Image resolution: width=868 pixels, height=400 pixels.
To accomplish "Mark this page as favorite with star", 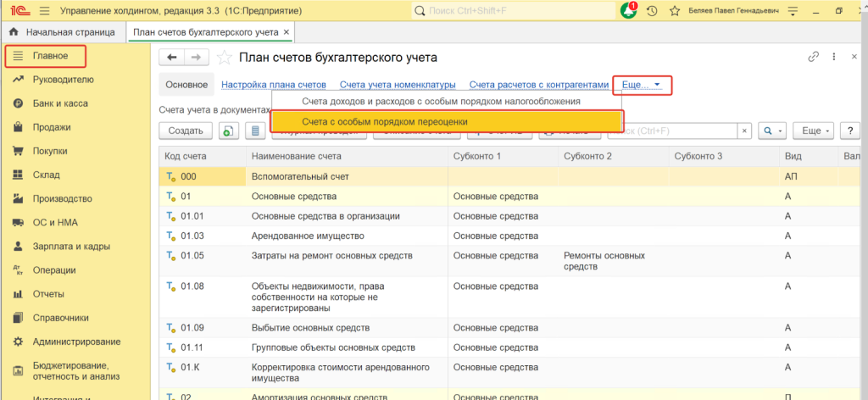I will click(225, 58).
